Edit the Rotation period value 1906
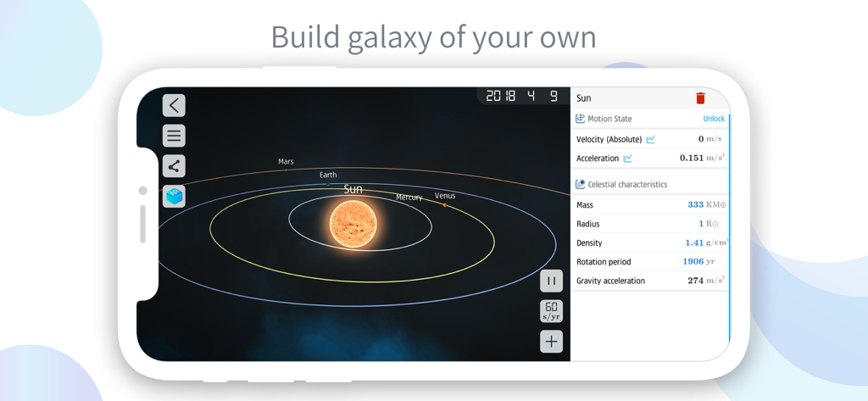The width and height of the screenshot is (868, 401). point(693,261)
